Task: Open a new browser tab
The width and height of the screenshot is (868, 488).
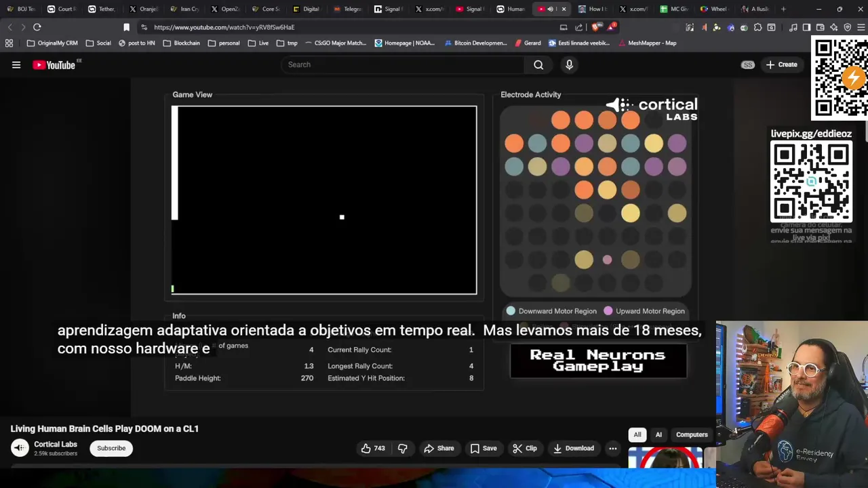Action: coord(783,9)
